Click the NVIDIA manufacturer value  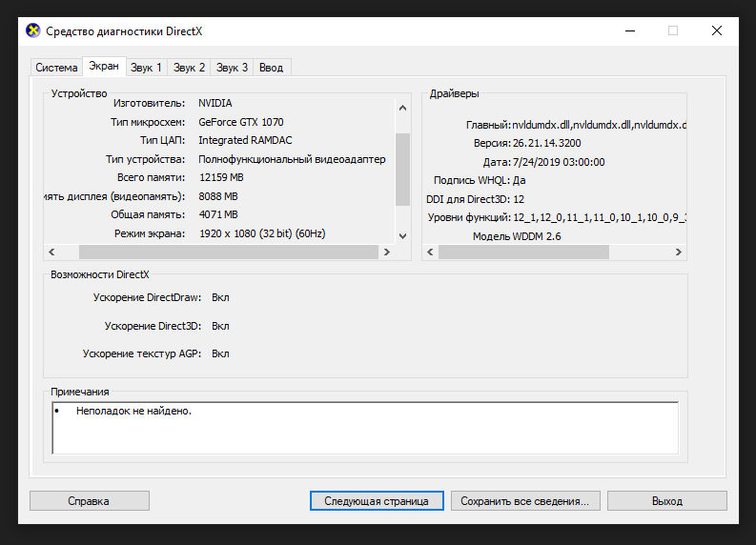pos(215,103)
